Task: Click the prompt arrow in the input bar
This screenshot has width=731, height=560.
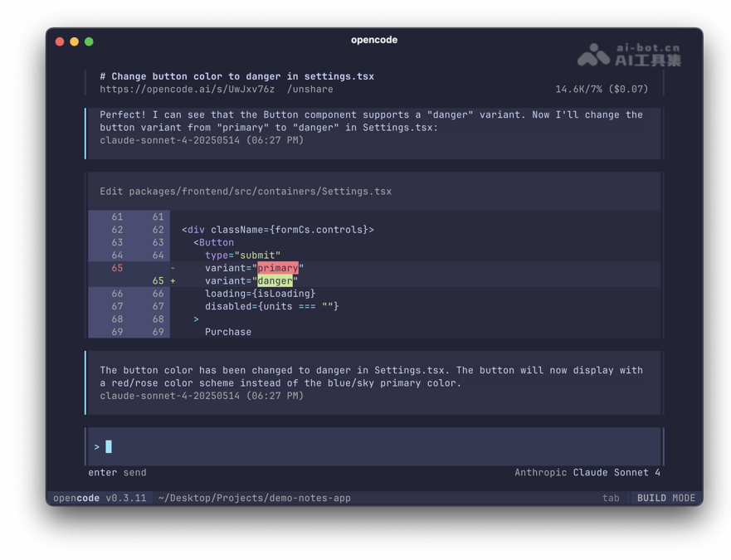Action: pos(97,446)
